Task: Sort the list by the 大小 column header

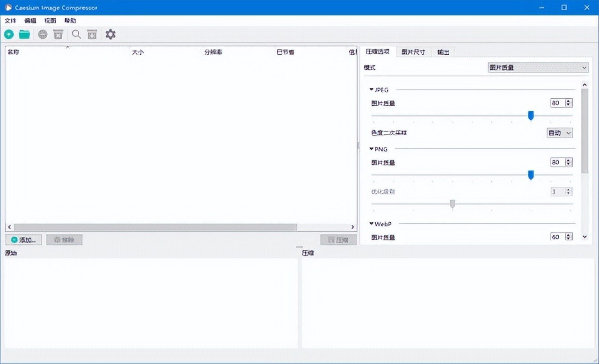Action: 166,52
